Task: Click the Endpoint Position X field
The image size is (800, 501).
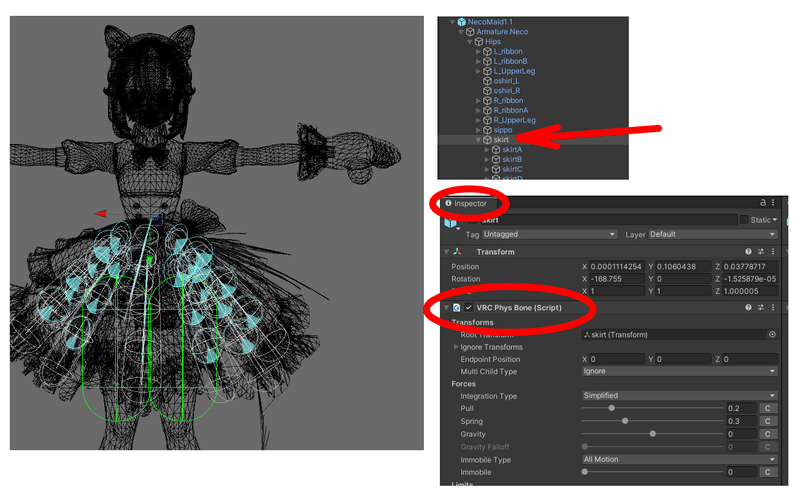Action: (x=617, y=359)
